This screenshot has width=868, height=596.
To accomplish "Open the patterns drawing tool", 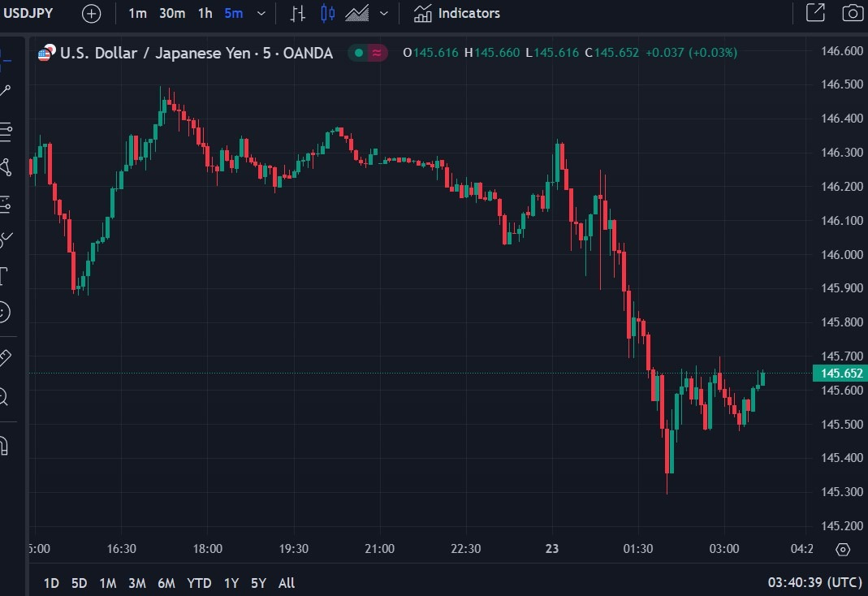I will (x=6, y=167).
